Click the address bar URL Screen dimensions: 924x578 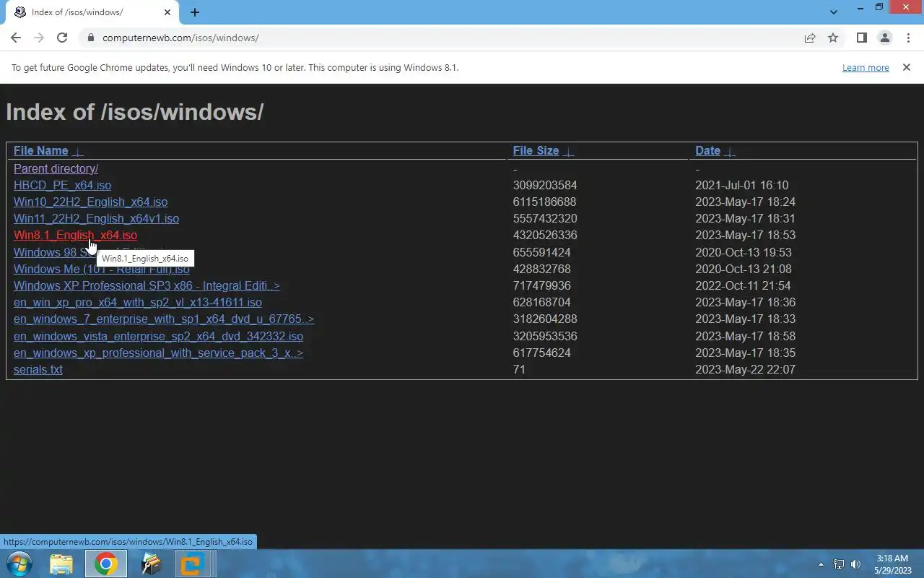(180, 38)
